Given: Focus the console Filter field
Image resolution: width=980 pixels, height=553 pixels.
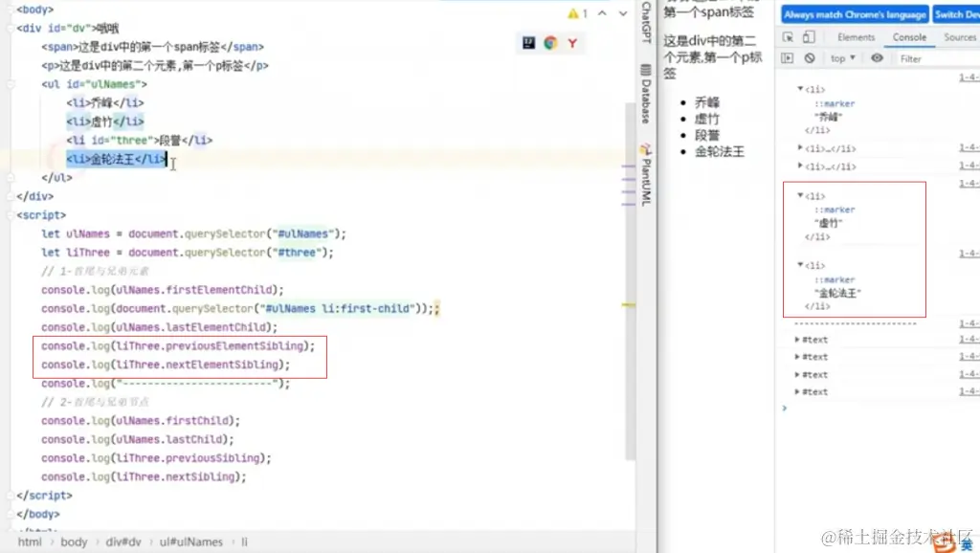Looking at the screenshot, I should [938, 58].
